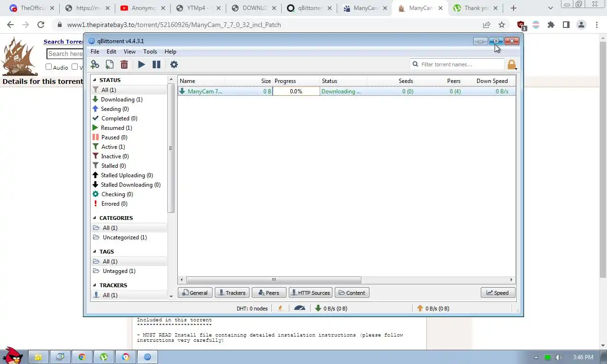Select the Completed (0) status filter
Screen dimensions: 607x364
[x=119, y=118]
